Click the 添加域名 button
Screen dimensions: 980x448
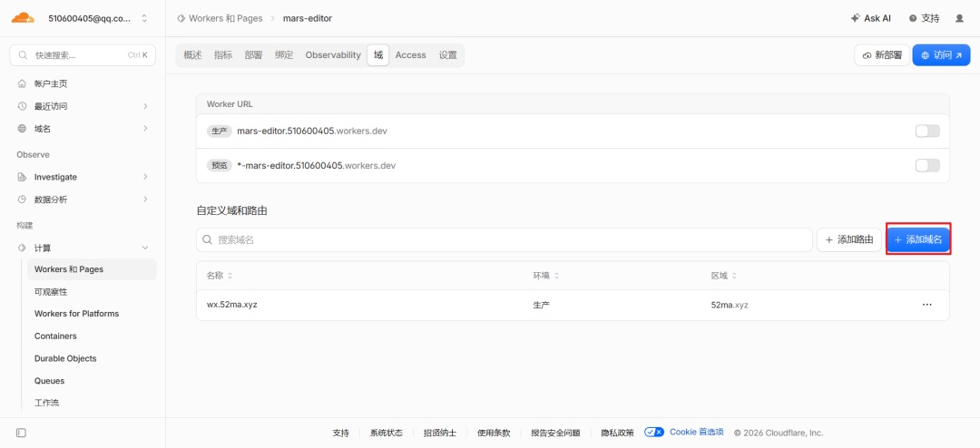pyautogui.click(x=918, y=240)
